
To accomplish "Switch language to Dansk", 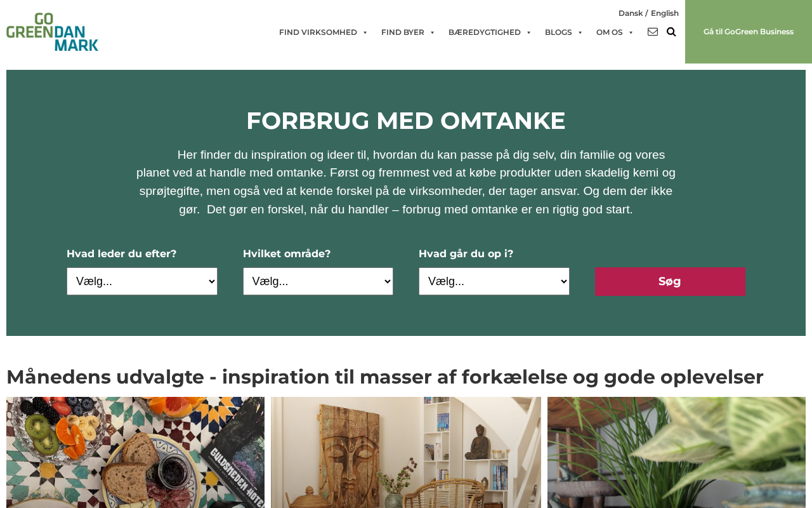I will [x=631, y=13].
